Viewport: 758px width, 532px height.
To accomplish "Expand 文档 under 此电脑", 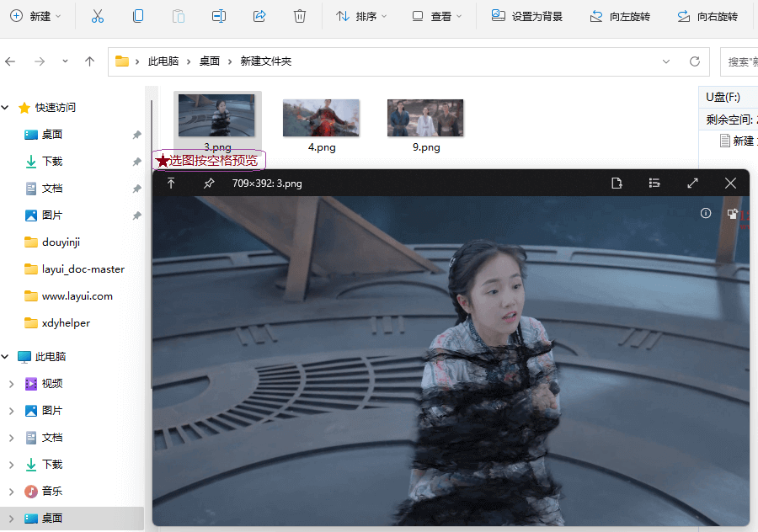I will coord(12,438).
